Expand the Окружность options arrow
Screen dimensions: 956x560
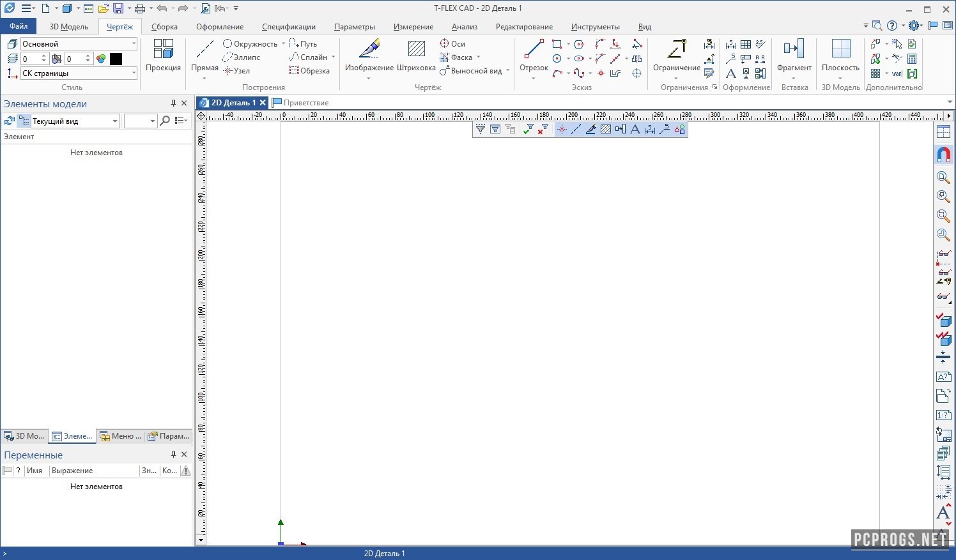(283, 44)
